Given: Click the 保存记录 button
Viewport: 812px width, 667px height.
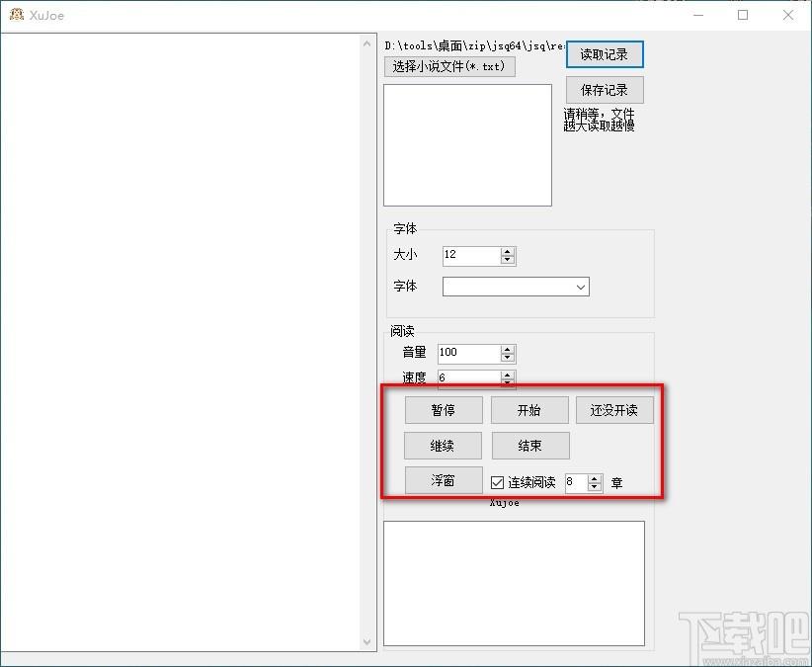Looking at the screenshot, I should point(605,90).
